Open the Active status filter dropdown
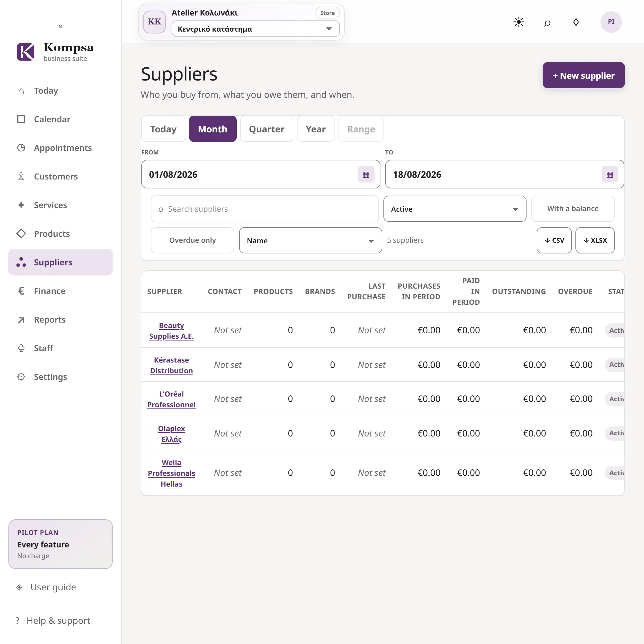644x644 pixels. [x=455, y=209]
